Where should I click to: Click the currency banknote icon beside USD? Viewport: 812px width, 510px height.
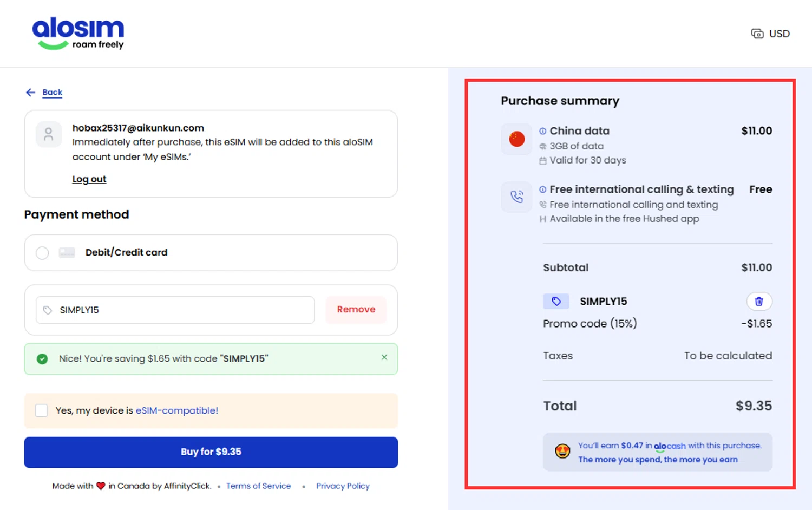point(757,34)
